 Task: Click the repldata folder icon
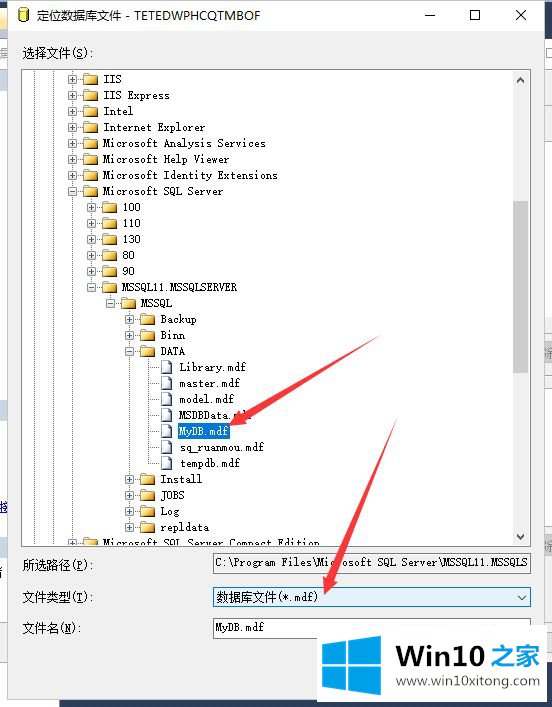point(147,527)
